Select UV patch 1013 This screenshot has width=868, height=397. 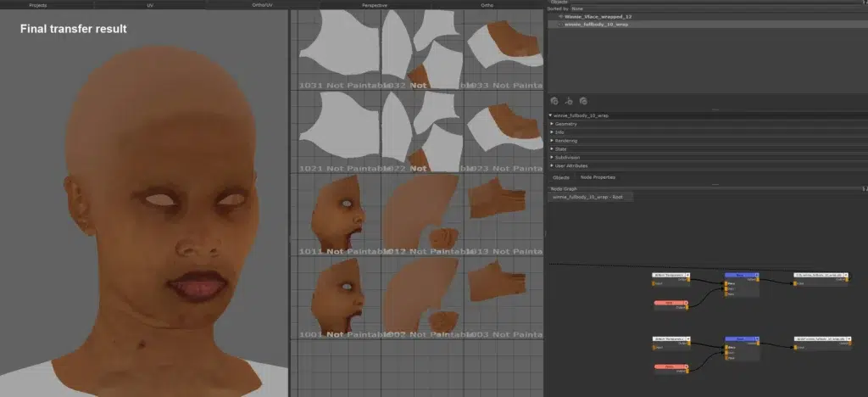click(x=504, y=215)
